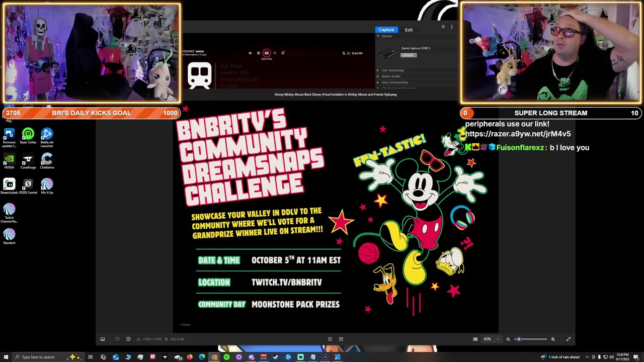Open Firmware updater desktop icon
Image resolution: width=644 pixels, height=362 pixels.
9,138
